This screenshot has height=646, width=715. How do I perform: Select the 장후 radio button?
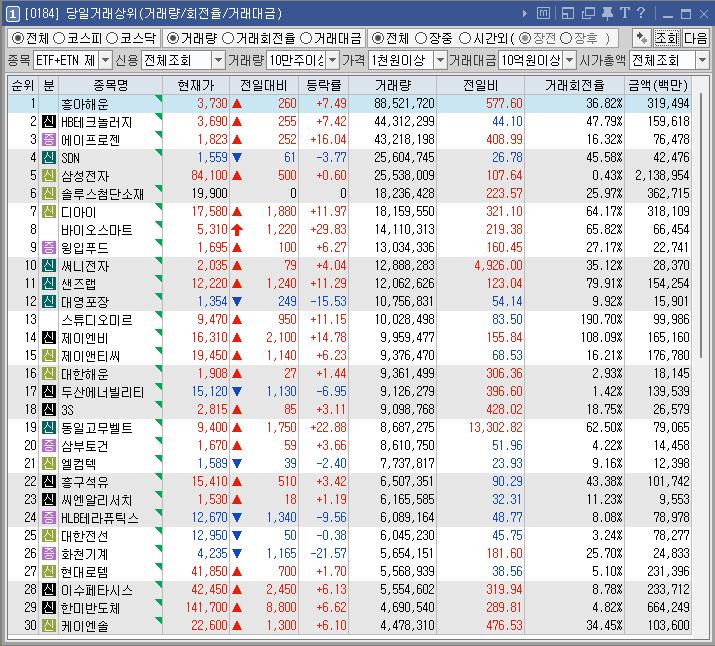(566, 38)
